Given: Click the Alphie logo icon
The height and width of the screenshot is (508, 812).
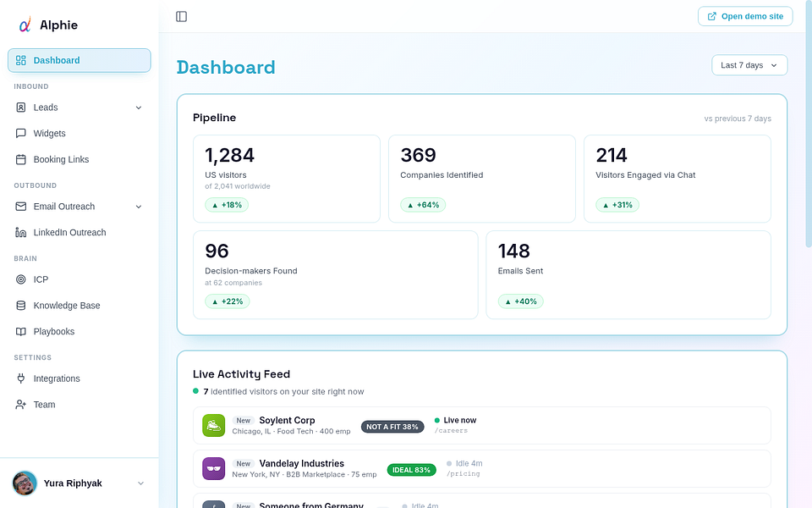Looking at the screenshot, I should coord(25,25).
